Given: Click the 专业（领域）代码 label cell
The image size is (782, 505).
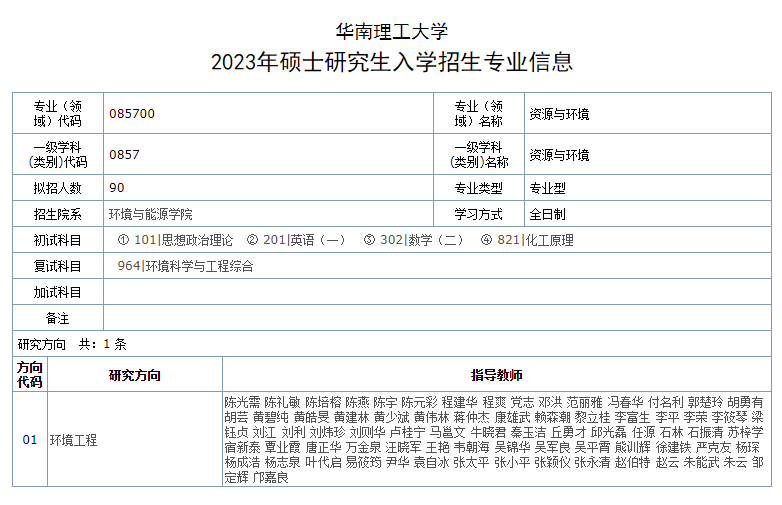Looking at the screenshot, I should coord(58,113).
